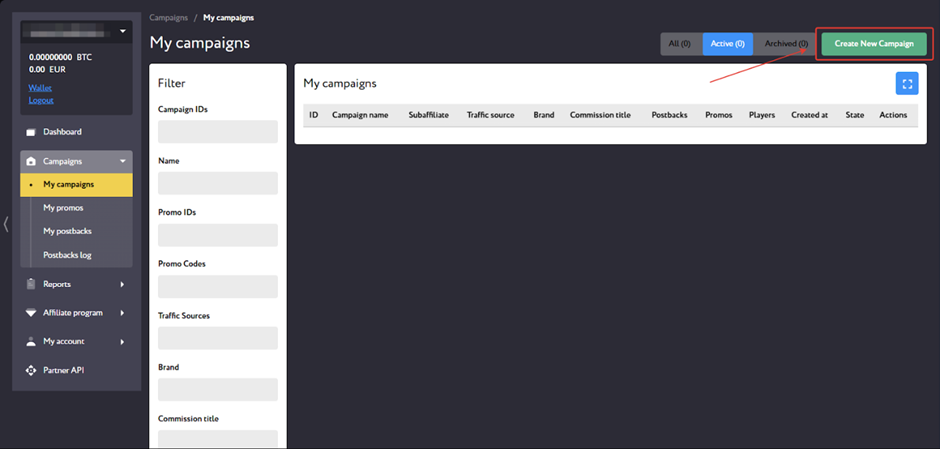Expand the My account submenu arrow
Screen dimensions: 940x449
[123, 342]
